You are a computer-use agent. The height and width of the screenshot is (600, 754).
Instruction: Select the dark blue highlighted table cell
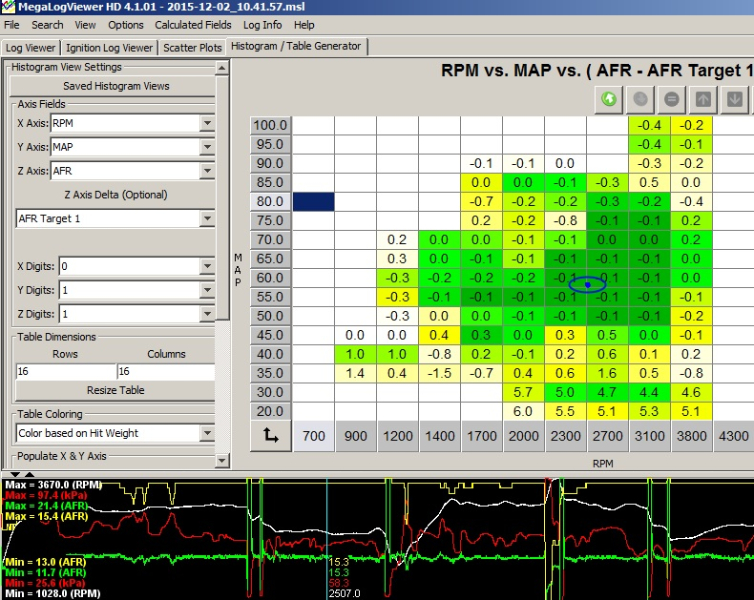coord(313,201)
